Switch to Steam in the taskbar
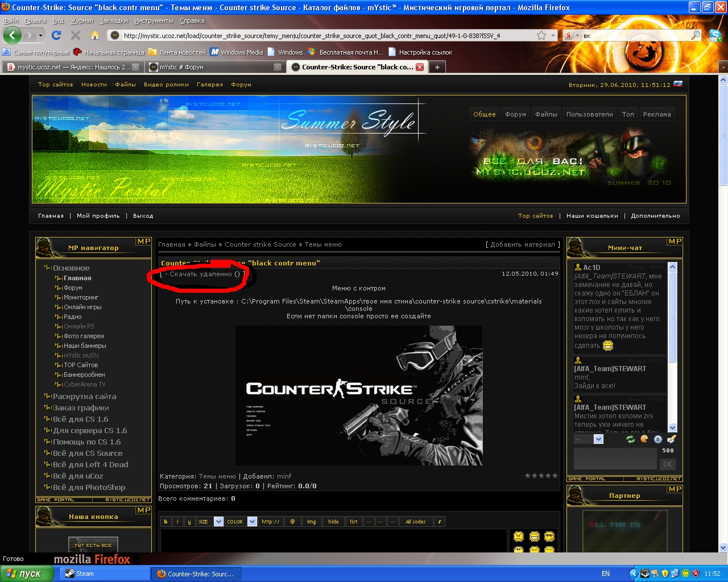728x582 pixels. coord(105,574)
